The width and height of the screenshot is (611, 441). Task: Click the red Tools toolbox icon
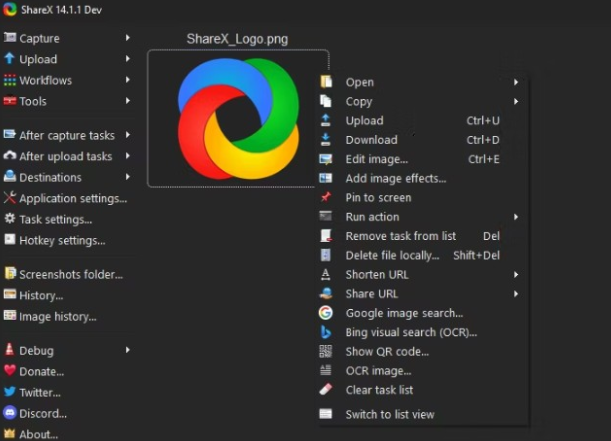[x=10, y=101]
